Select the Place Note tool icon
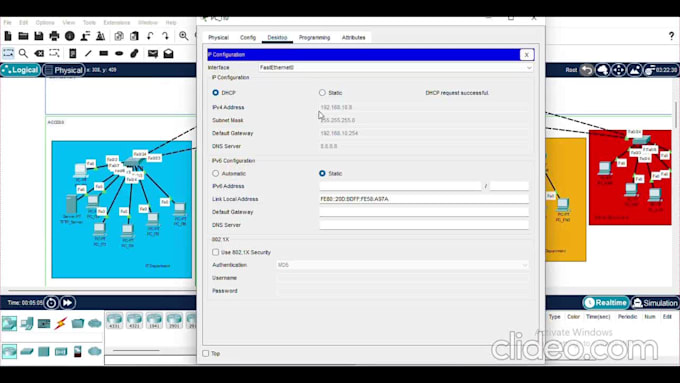Screen dimensions: 680x383 pyautogui.click(x=72, y=53)
